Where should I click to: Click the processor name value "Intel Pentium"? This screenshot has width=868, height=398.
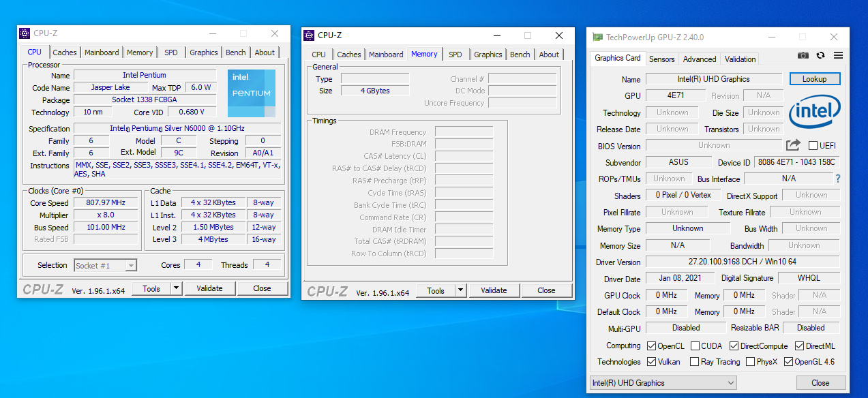(x=145, y=75)
